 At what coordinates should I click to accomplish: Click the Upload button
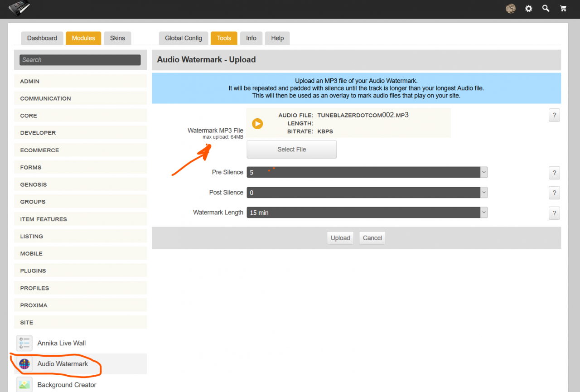point(340,238)
